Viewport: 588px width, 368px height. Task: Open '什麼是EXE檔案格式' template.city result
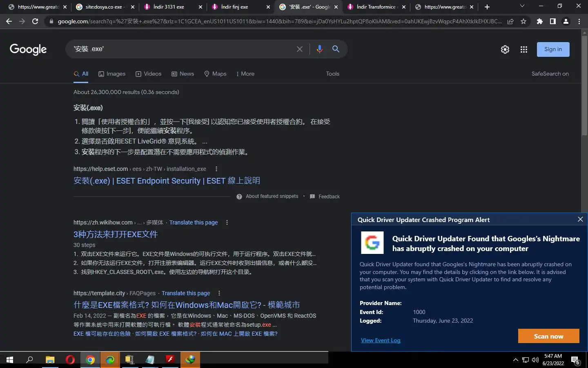pos(187,305)
